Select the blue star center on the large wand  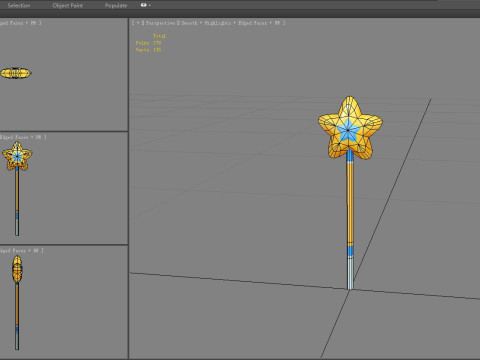coord(348,130)
